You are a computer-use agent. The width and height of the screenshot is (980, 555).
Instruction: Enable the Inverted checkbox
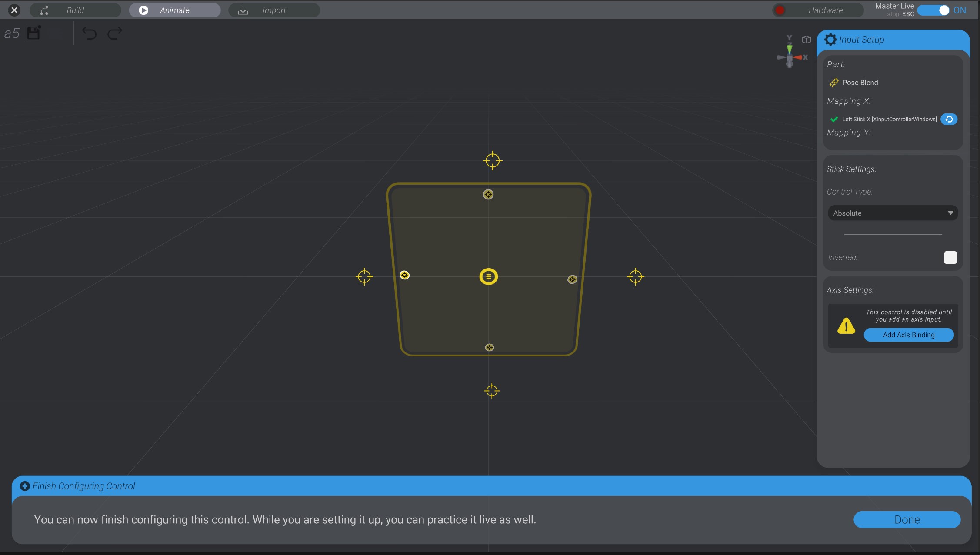pyautogui.click(x=950, y=258)
